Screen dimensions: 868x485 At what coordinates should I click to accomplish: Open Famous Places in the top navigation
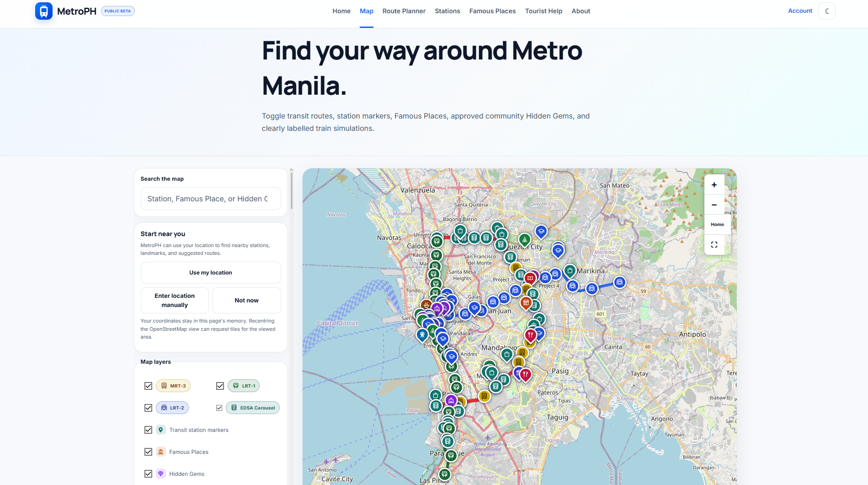[492, 11]
